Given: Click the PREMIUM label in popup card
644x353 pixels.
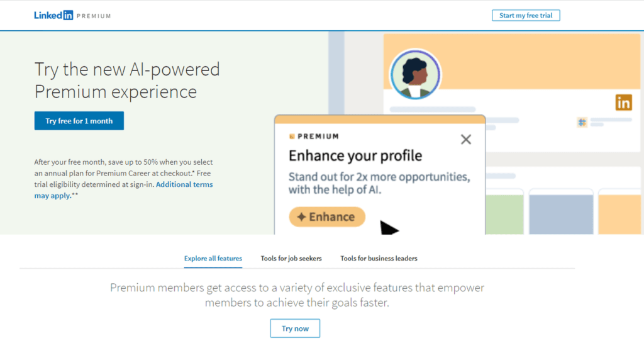Looking at the screenshot, I should point(318,136).
